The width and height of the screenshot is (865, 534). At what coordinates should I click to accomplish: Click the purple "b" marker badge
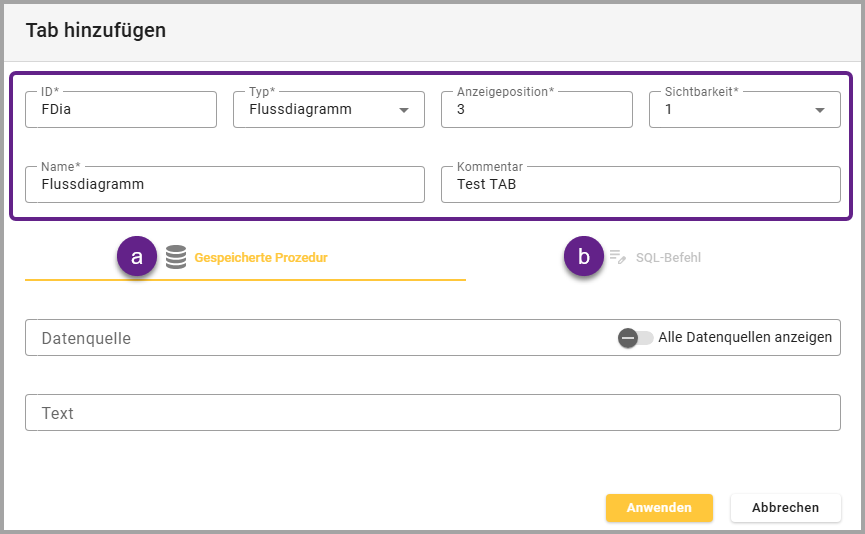pyautogui.click(x=584, y=257)
